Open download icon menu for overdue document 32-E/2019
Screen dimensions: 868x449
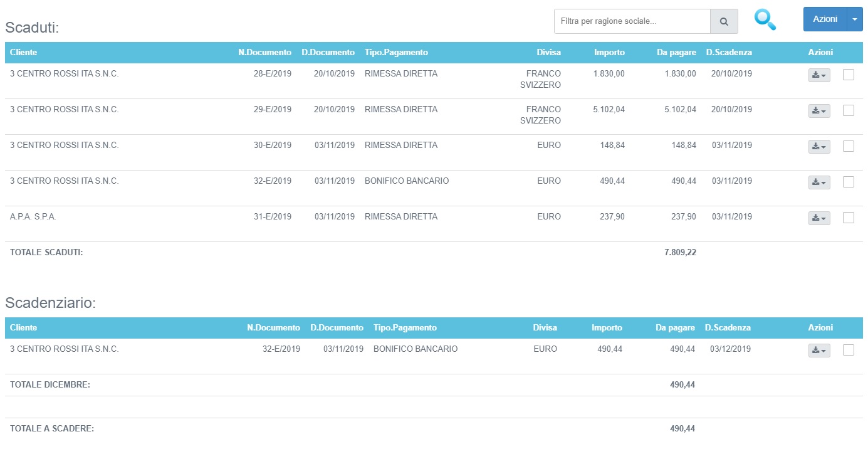pyautogui.click(x=818, y=182)
